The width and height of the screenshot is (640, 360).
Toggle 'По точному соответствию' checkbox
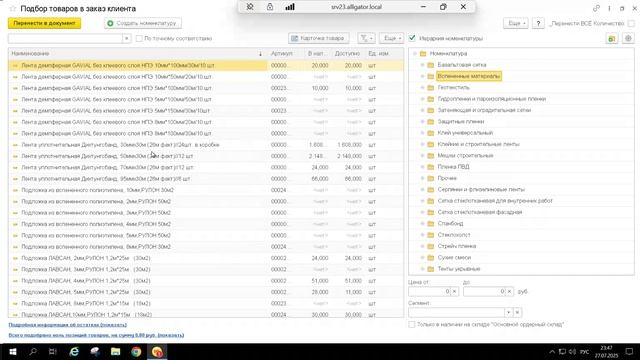pos(139,38)
